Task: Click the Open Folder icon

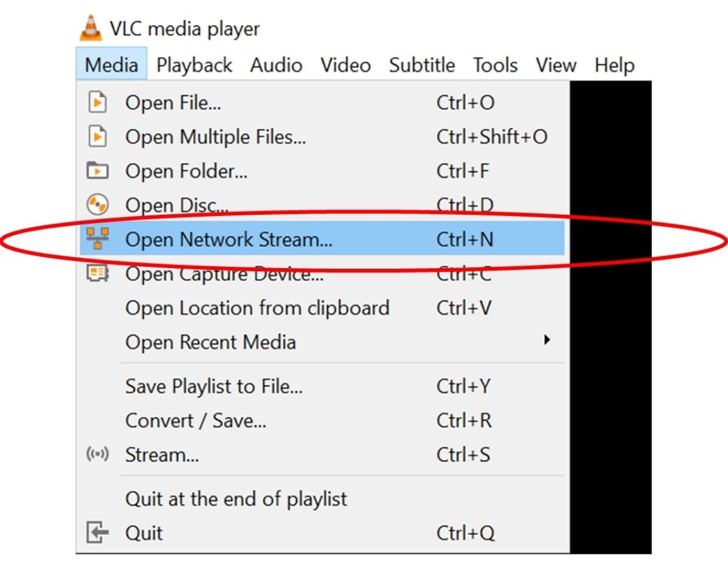Action: tap(97, 170)
